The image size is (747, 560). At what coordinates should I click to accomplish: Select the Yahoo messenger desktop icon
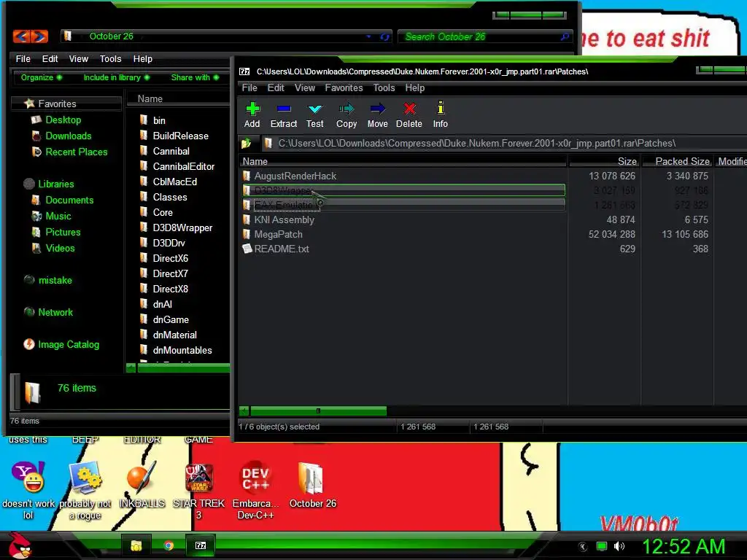coord(28,490)
